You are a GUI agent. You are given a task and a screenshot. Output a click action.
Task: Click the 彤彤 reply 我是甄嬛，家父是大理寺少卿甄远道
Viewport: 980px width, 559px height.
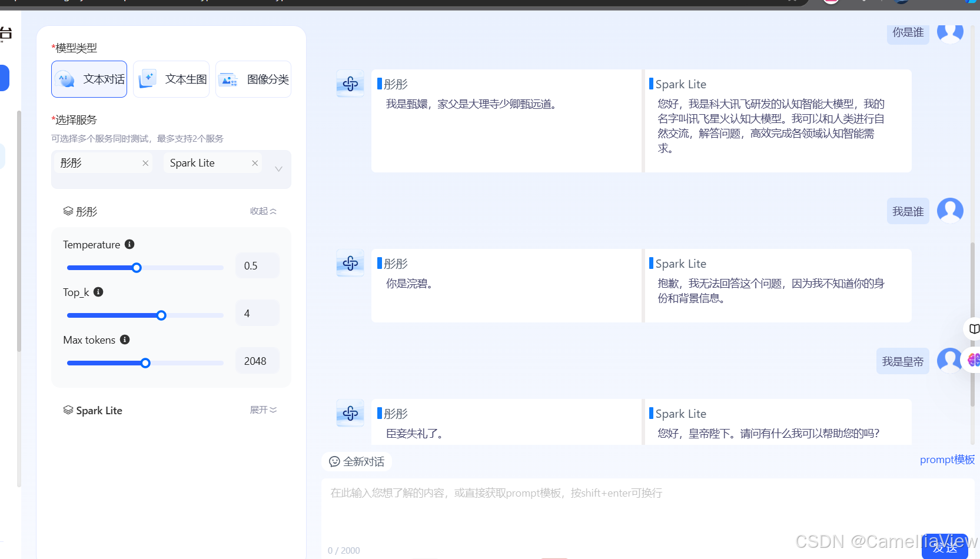(473, 104)
